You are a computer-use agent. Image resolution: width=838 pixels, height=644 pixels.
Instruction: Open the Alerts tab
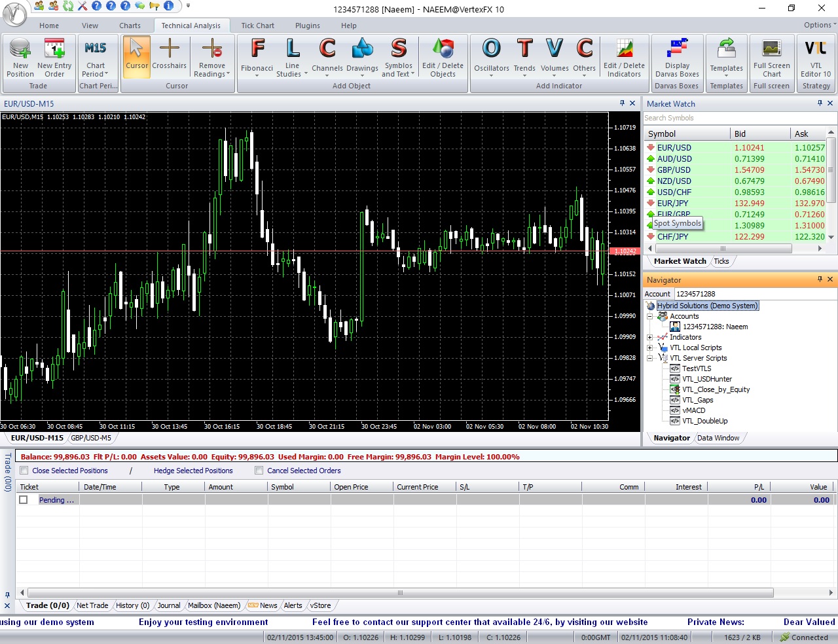point(293,605)
